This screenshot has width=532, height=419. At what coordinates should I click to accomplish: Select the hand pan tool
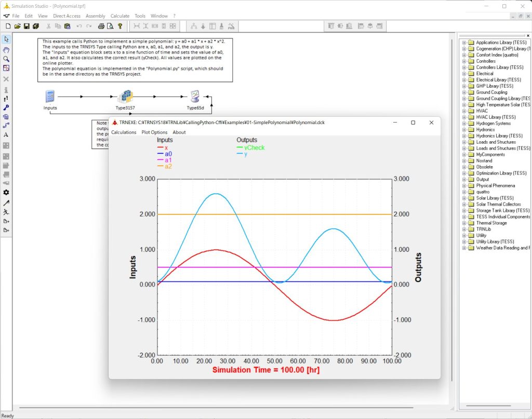pyautogui.click(x=6, y=50)
